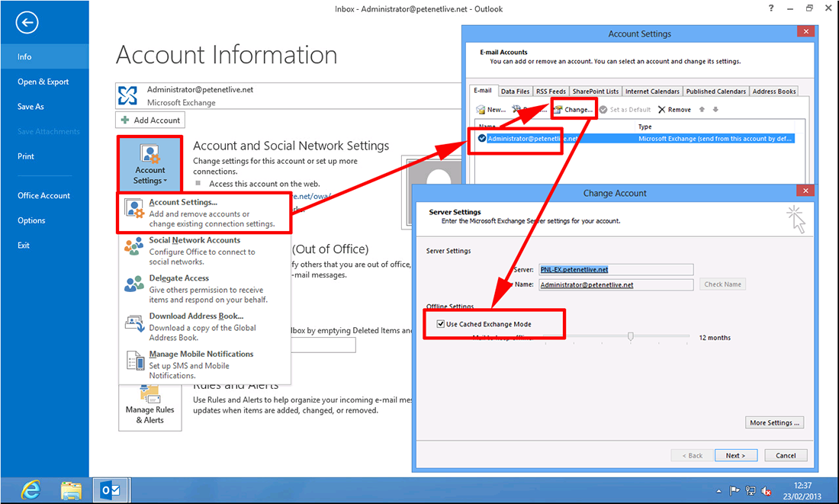Select the E-mail tab

pos(483,91)
